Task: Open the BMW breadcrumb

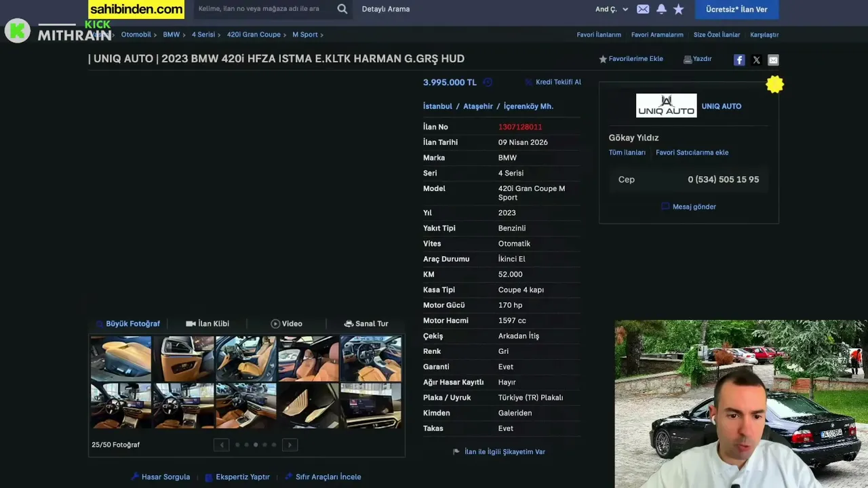Action: click(172, 35)
